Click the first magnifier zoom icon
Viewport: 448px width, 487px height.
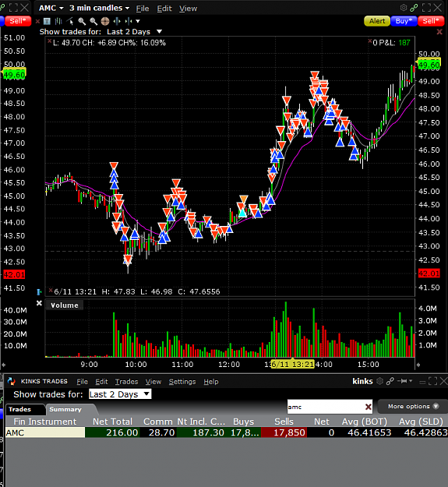(x=82, y=21)
